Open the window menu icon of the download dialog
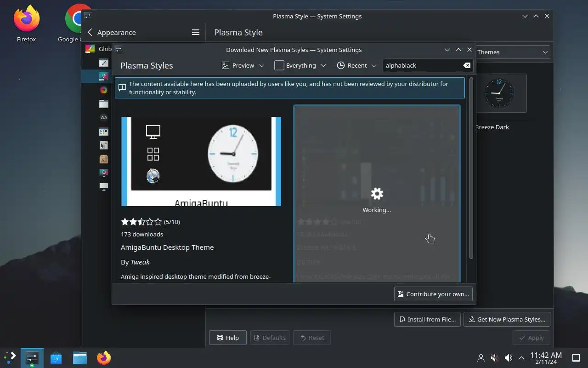The width and height of the screenshot is (588, 368). pyautogui.click(x=118, y=49)
